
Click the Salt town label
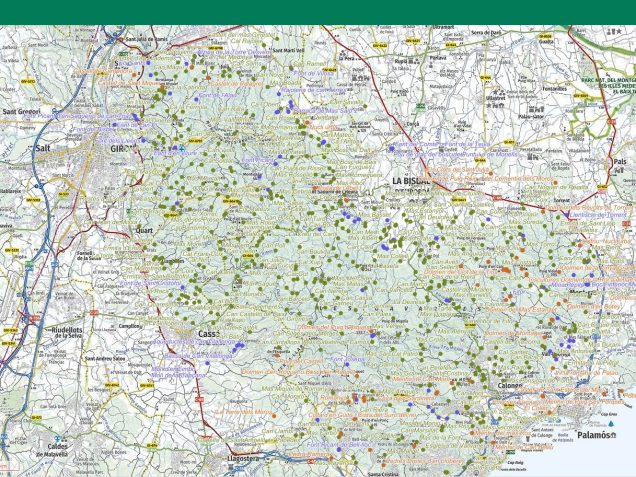point(42,146)
